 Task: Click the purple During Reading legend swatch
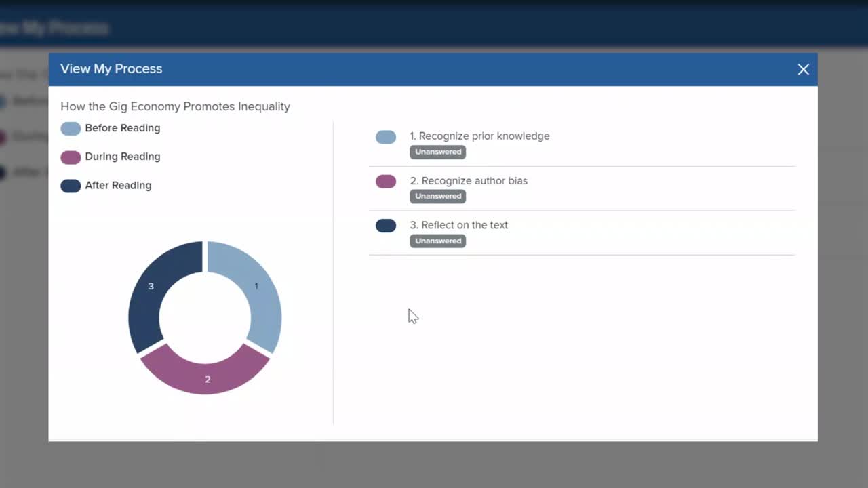tap(71, 157)
